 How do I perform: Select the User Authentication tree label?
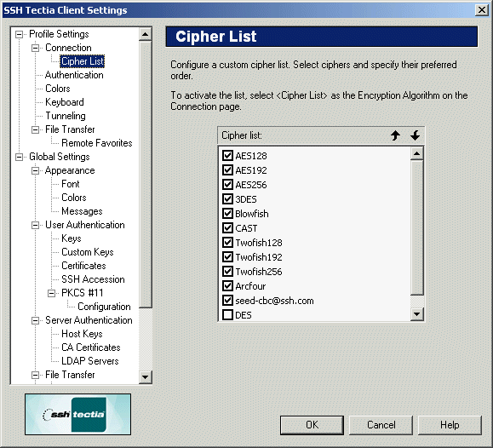[x=85, y=225]
